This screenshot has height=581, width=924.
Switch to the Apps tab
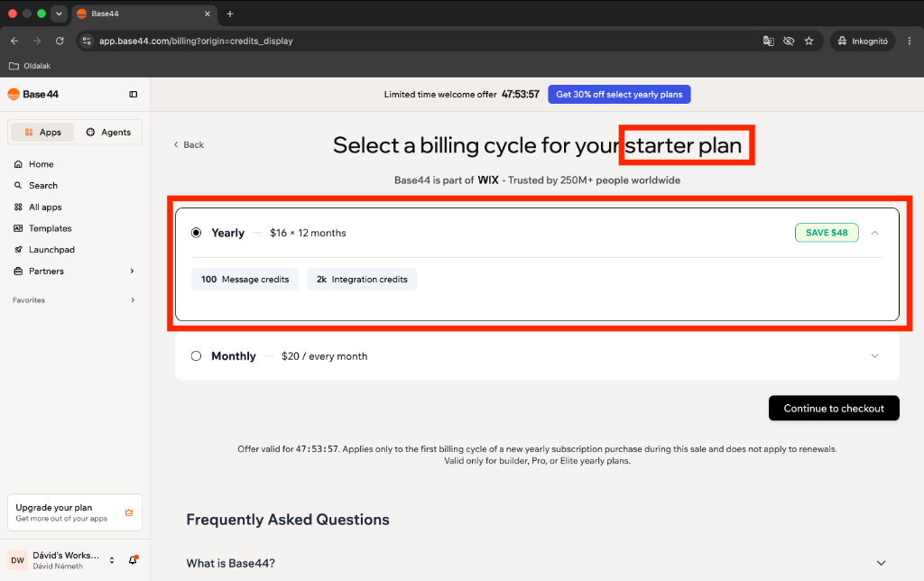tap(42, 132)
